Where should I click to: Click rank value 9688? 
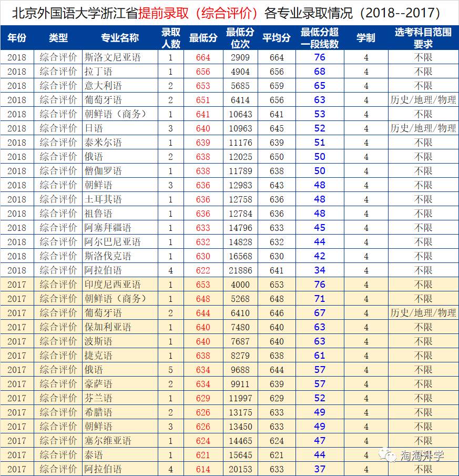tap(240, 370)
